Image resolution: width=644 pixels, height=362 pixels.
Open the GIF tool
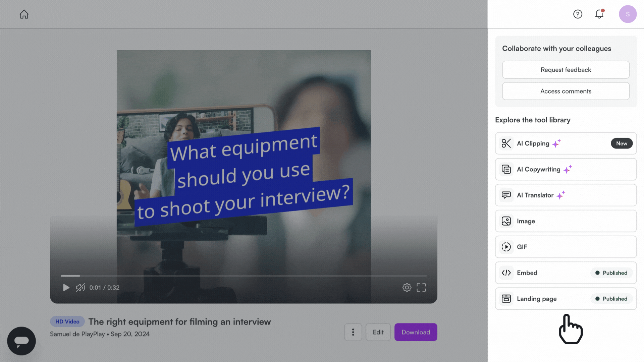coord(566,247)
